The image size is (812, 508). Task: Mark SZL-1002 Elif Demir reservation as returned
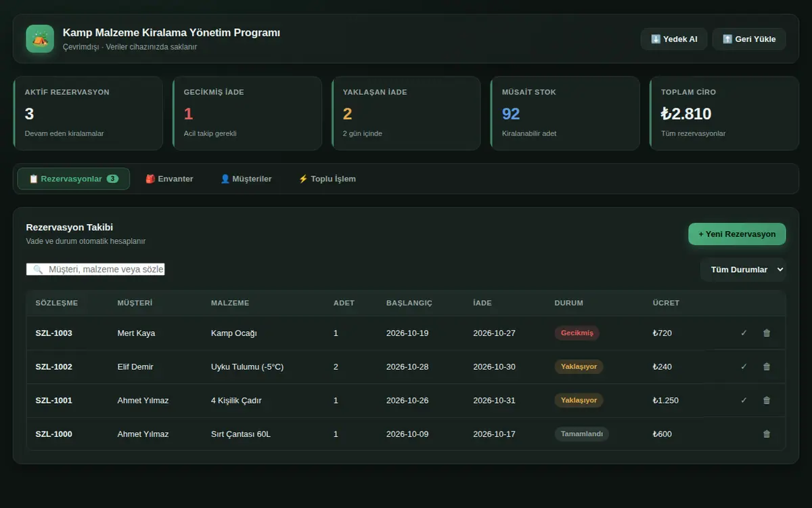pos(744,366)
